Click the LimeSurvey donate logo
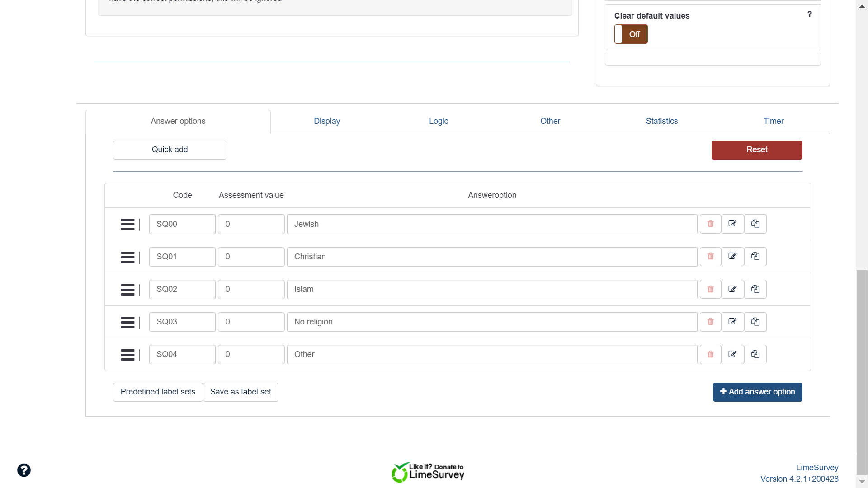This screenshot has height=488, width=868. (428, 472)
